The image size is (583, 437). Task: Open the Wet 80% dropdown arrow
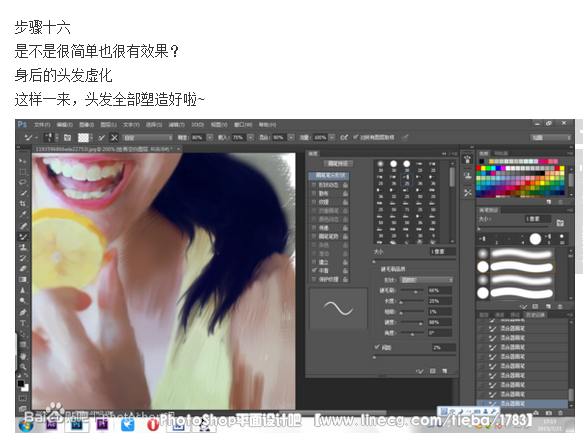pos(210,138)
